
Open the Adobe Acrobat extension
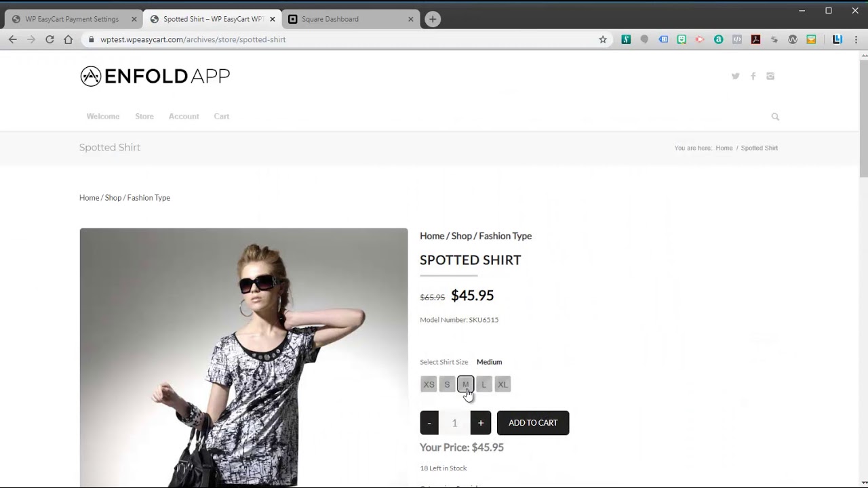point(755,39)
